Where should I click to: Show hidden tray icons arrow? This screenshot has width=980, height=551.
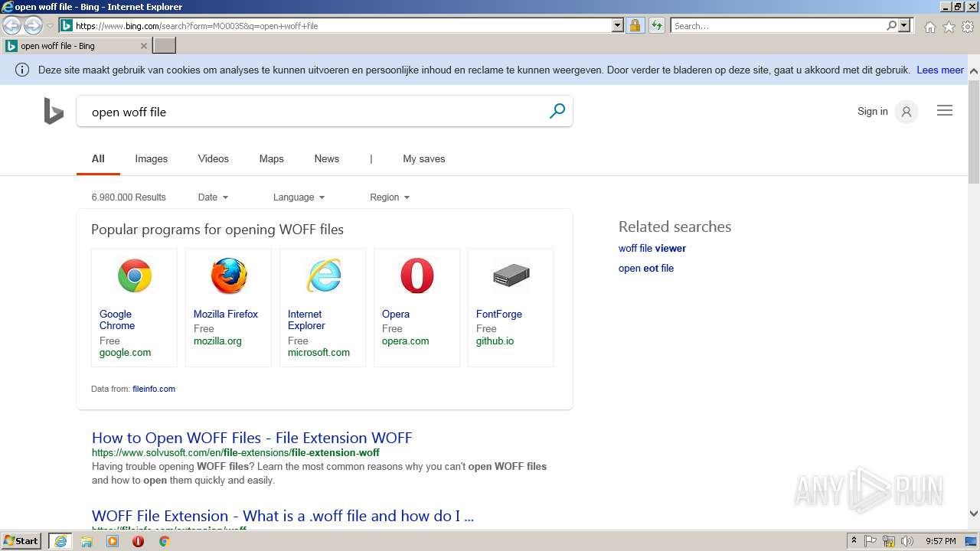(x=854, y=541)
